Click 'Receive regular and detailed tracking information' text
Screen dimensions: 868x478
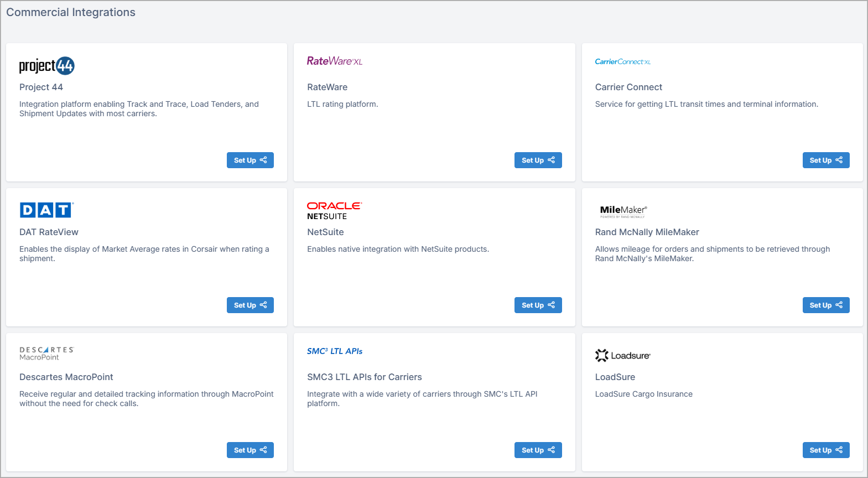point(147,398)
